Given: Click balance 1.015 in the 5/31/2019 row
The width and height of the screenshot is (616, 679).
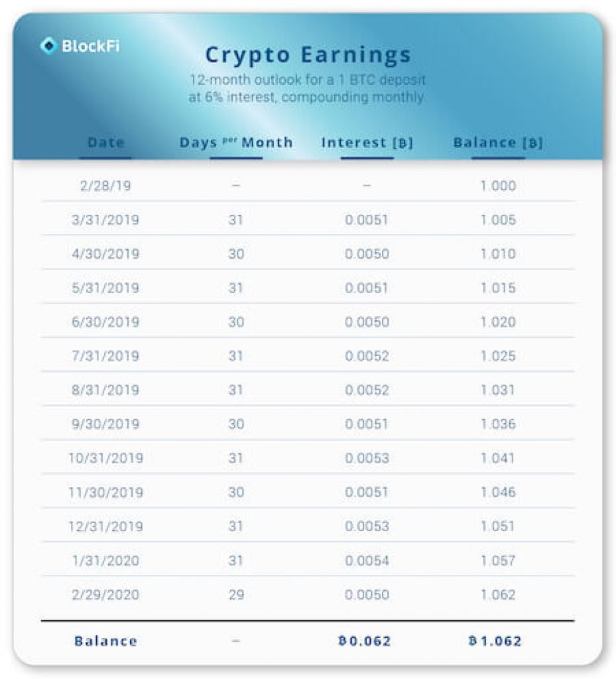Looking at the screenshot, I should [x=498, y=288].
